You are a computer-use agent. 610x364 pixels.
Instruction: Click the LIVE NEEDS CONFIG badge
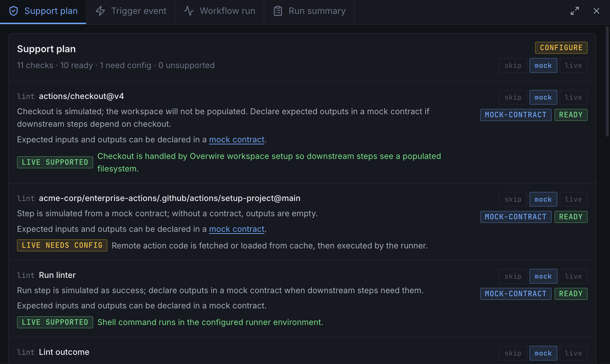pos(62,245)
